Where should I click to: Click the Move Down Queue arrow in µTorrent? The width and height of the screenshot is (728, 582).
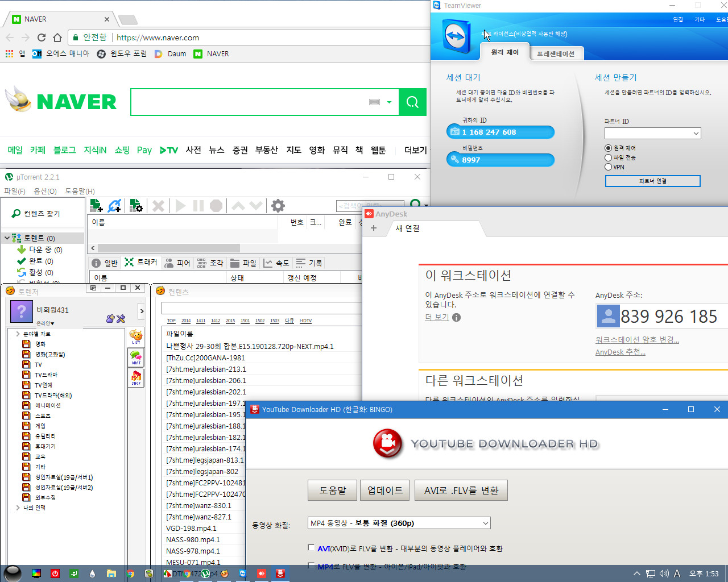click(255, 206)
